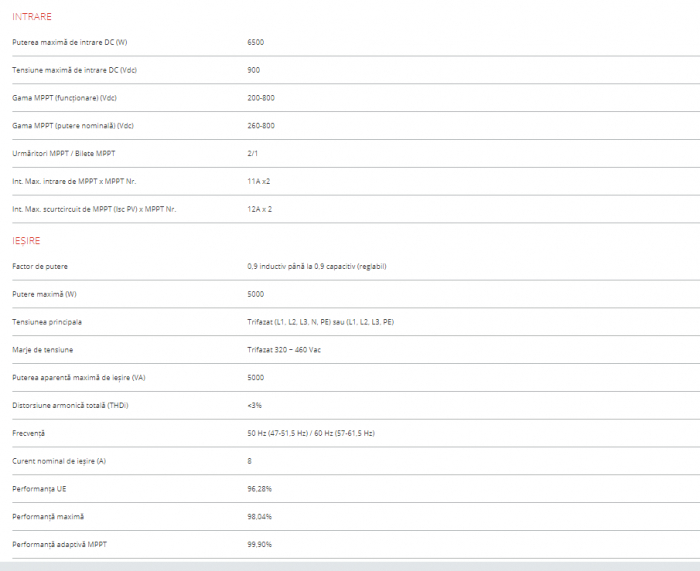Click the 'Factor de putere' row label
This screenshot has width=700, height=571.
[x=40, y=266]
